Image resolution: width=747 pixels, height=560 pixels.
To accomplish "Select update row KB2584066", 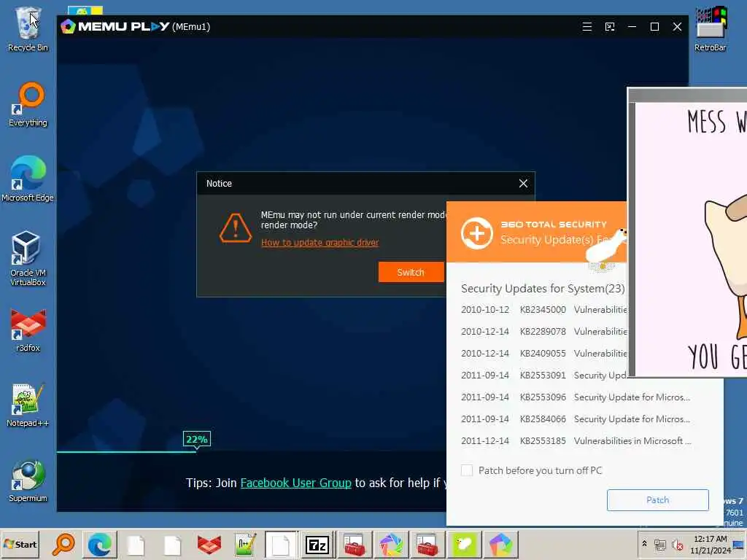I will click(576, 419).
